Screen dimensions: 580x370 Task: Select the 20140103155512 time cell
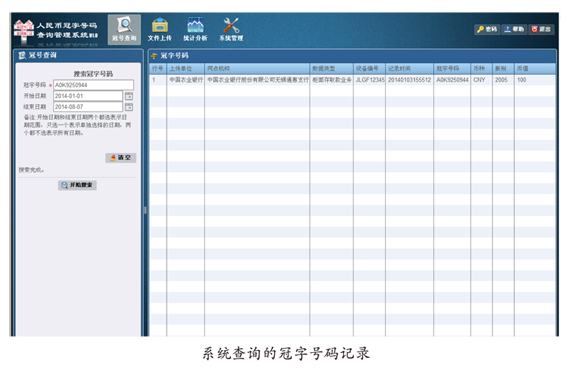coord(409,80)
